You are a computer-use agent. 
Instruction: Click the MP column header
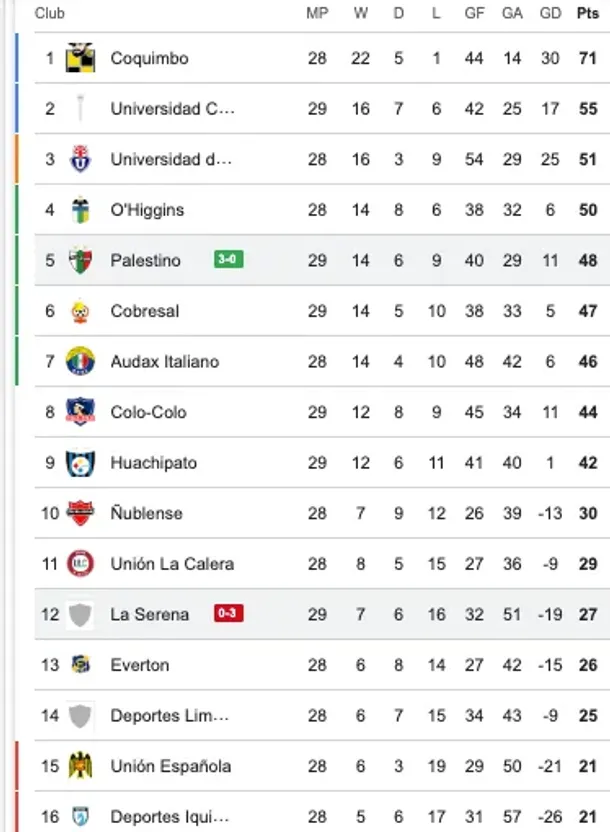317,14
